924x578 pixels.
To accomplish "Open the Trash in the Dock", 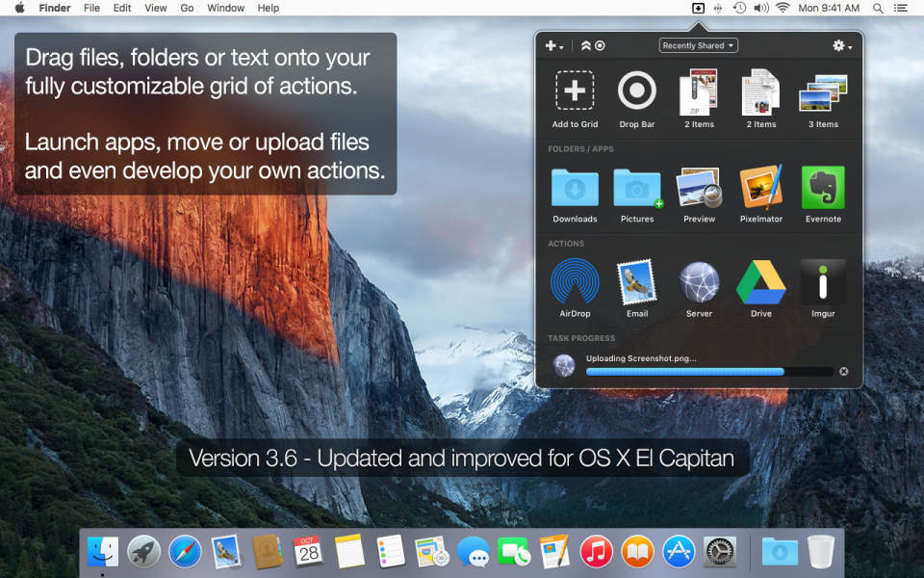I will pos(821,551).
